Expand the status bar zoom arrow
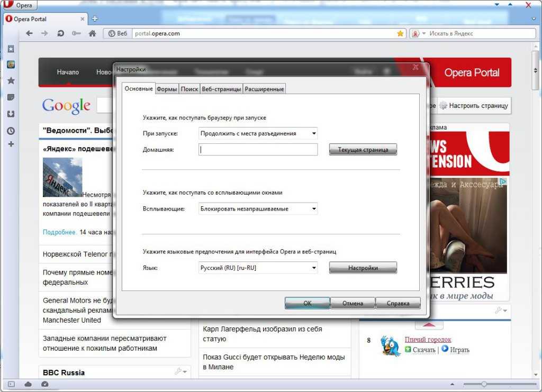 point(452,384)
